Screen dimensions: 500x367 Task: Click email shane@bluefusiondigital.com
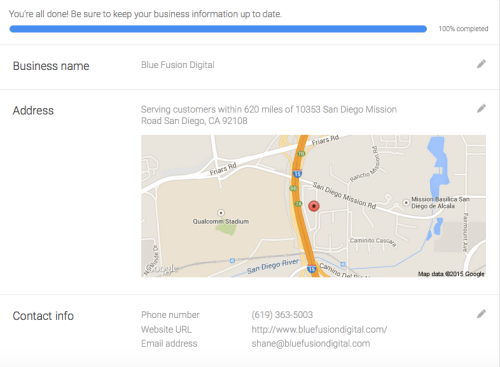(x=311, y=343)
